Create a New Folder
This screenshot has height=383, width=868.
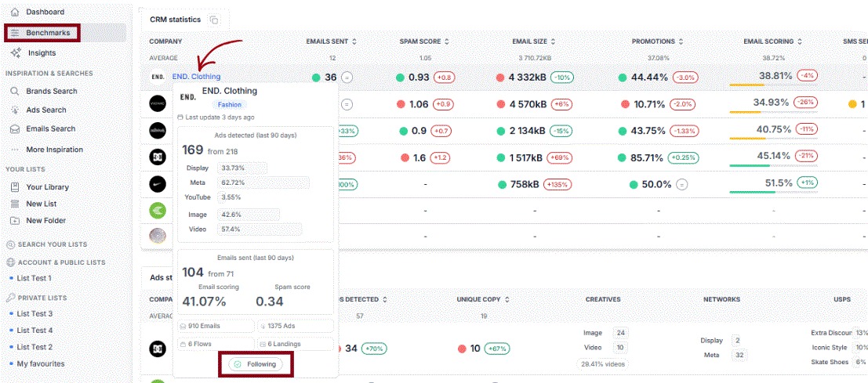[46, 221]
